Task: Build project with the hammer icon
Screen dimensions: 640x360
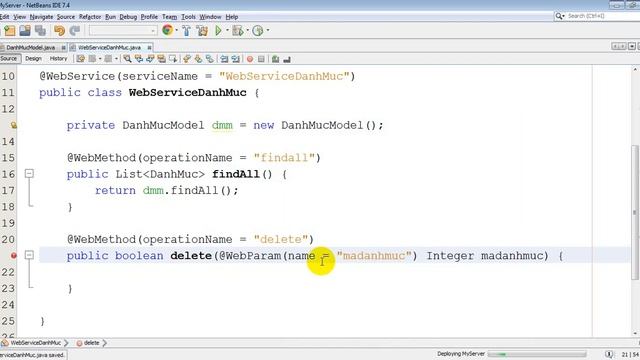Action: [187, 31]
